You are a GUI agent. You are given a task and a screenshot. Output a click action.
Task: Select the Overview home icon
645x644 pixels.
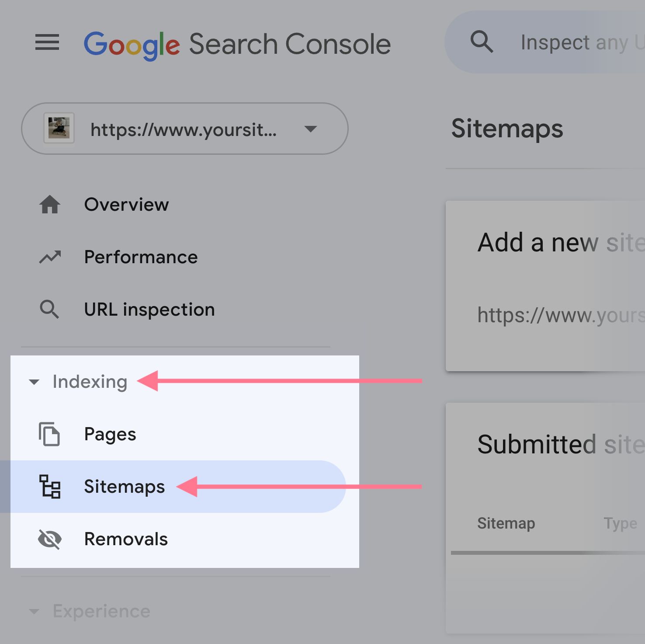50,205
